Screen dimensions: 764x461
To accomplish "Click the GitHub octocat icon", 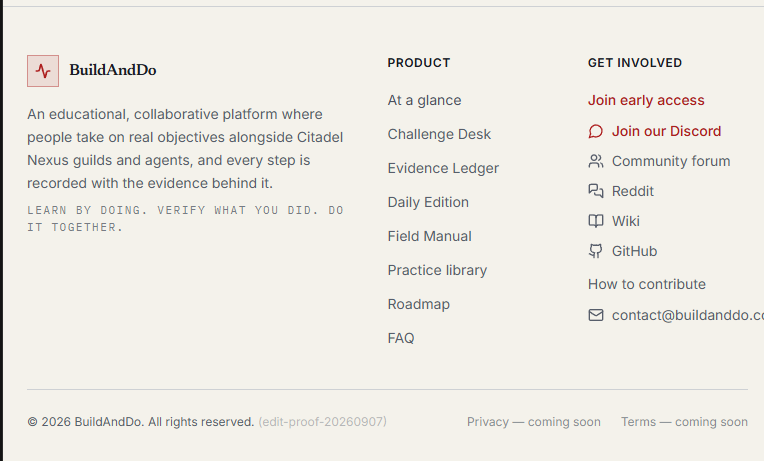I will [x=595, y=251].
